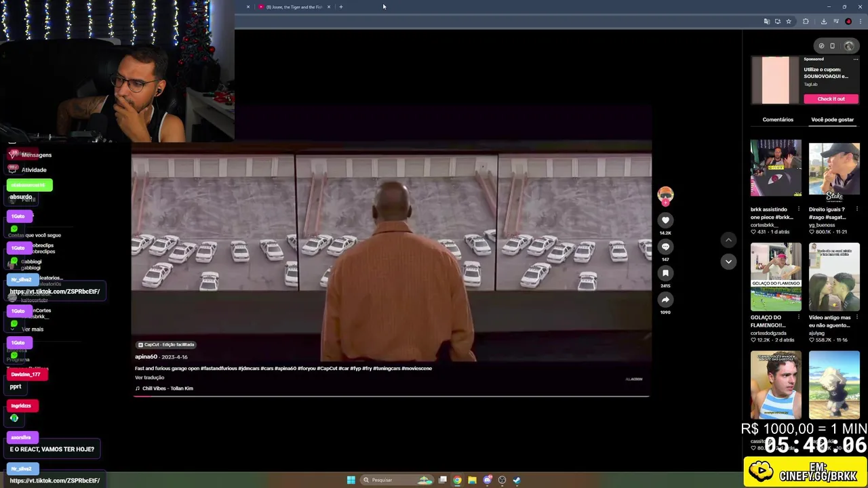Open Steam from the taskbar

(517, 480)
